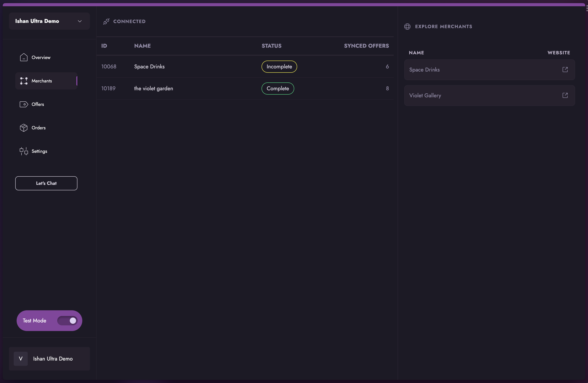
Task: Open the Settings menu item
Action: tap(39, 151)
